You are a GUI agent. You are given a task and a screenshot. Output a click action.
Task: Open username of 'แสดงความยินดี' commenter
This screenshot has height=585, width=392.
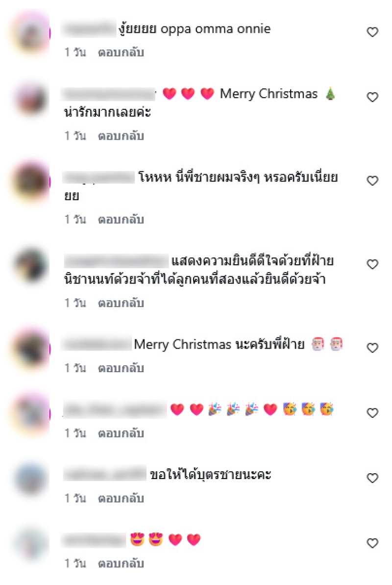116,261
